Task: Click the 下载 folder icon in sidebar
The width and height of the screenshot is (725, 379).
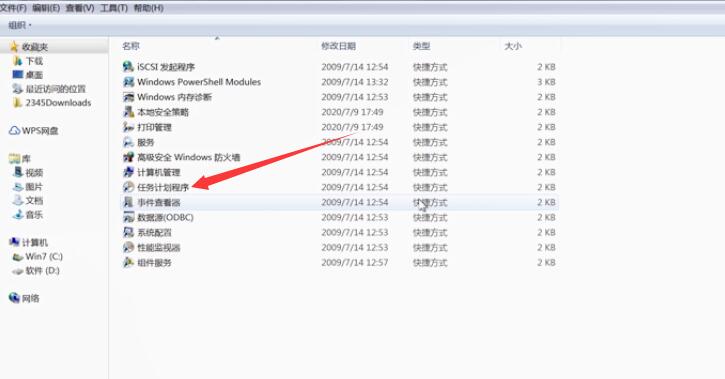Action: 18,61
